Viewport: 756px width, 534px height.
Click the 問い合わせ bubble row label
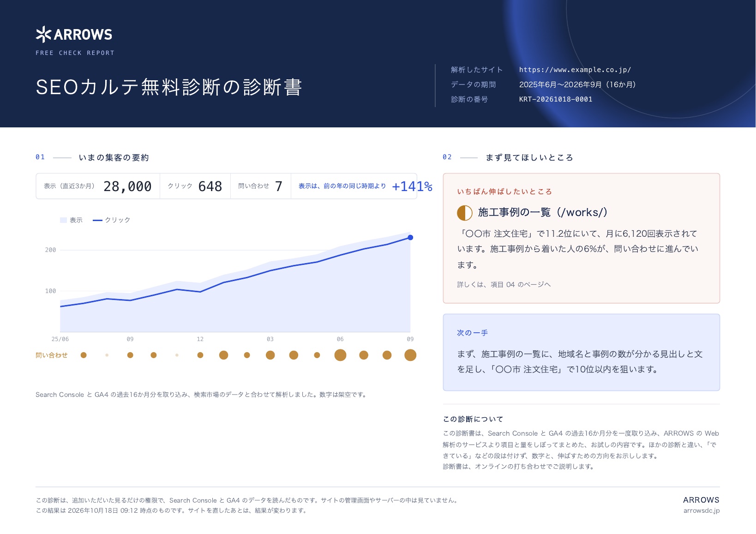pos(52,355)
